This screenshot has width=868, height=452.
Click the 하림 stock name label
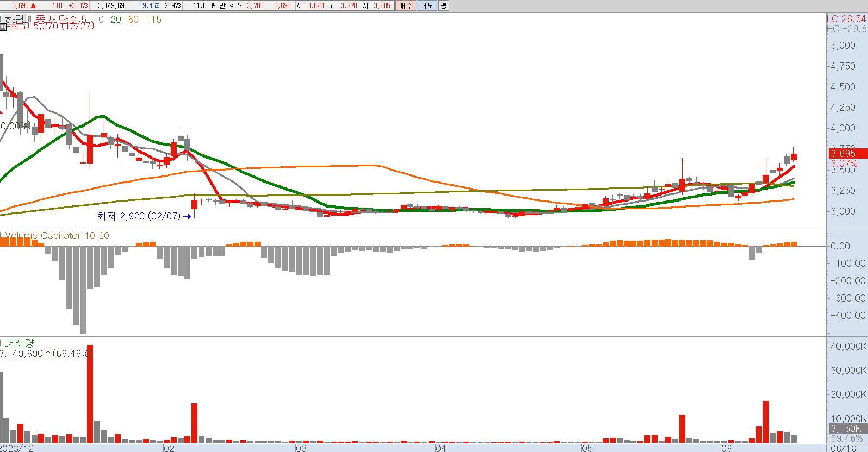pos(14,20)
